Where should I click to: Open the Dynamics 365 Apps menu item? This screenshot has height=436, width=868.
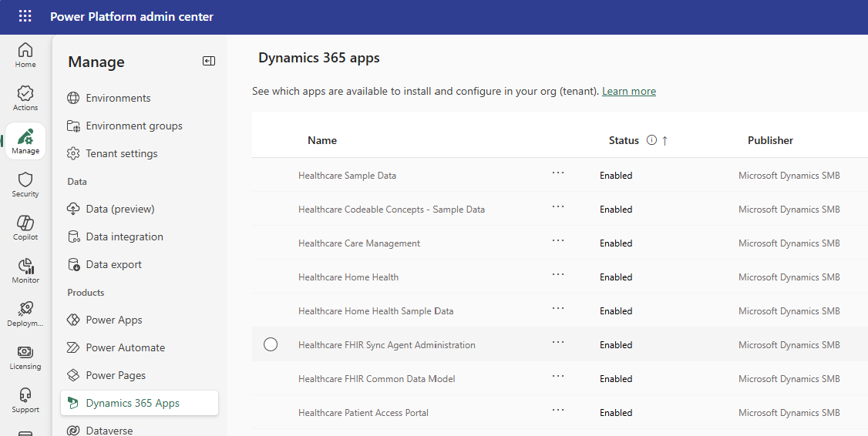pyautogui.click(x=140, y=403)
